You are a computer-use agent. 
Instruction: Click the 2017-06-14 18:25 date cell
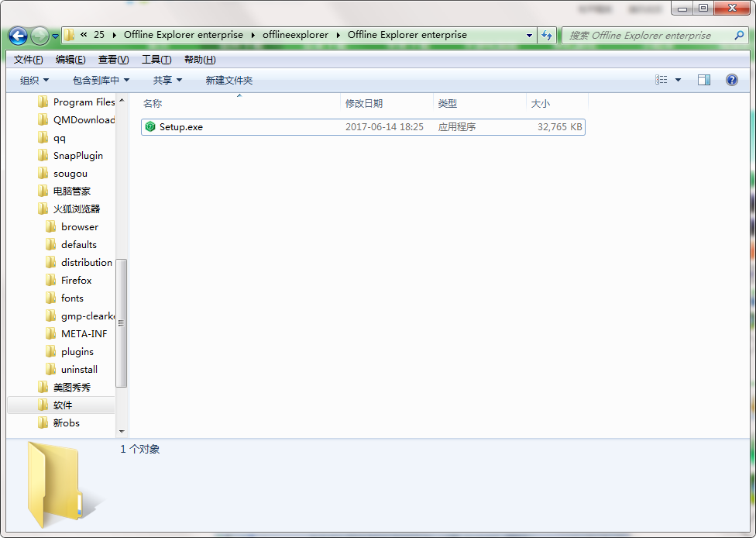(x=384, y=127)
